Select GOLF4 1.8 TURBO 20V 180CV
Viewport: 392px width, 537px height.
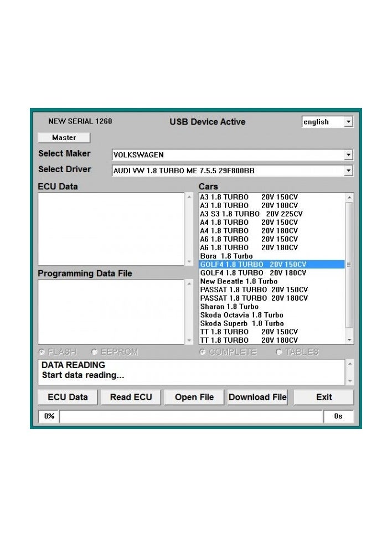tap(272, 273)
